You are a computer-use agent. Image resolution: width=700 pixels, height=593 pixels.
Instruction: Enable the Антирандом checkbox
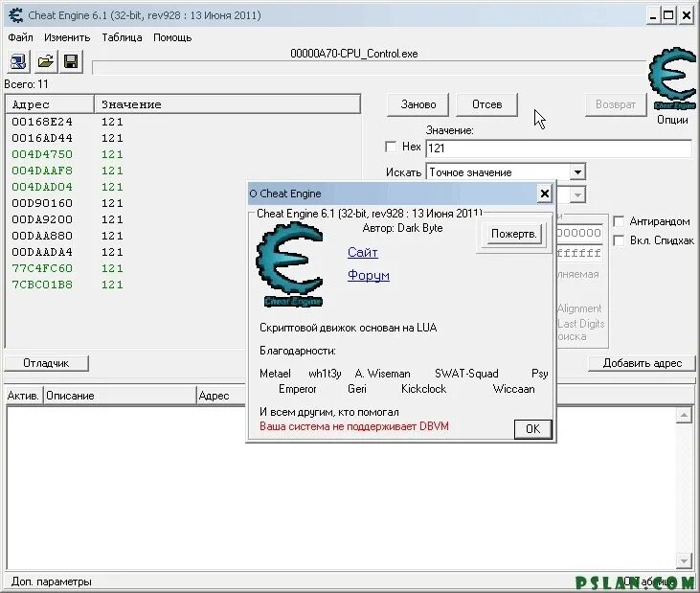tap(619, 221)
